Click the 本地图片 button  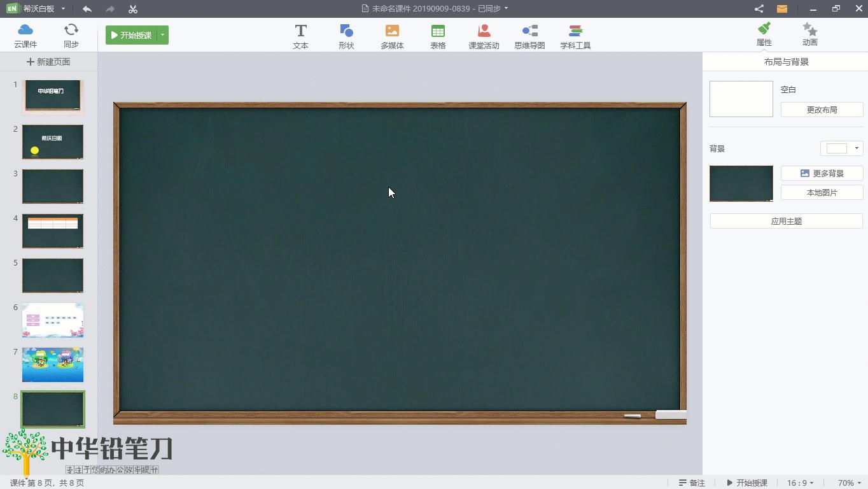822,192
